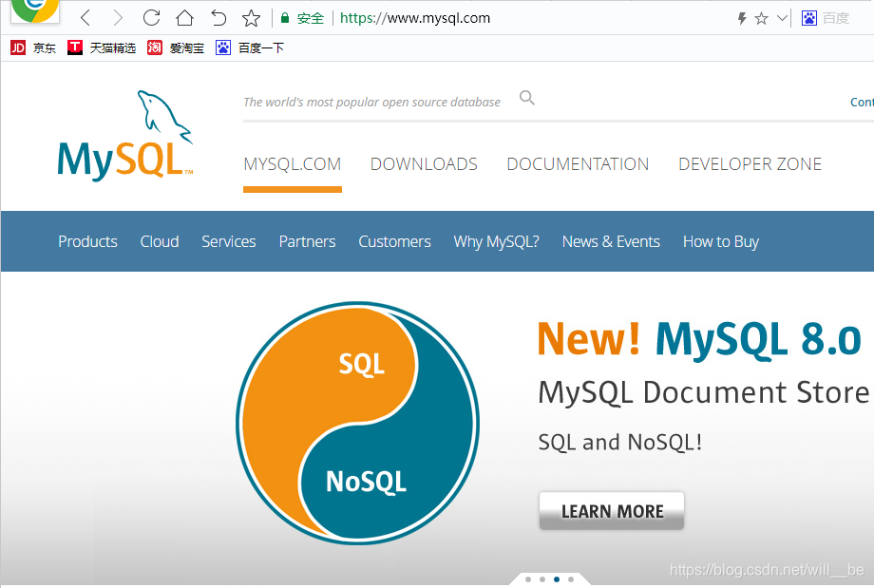Click the star icon beside lightning icon

pos(761,18)
